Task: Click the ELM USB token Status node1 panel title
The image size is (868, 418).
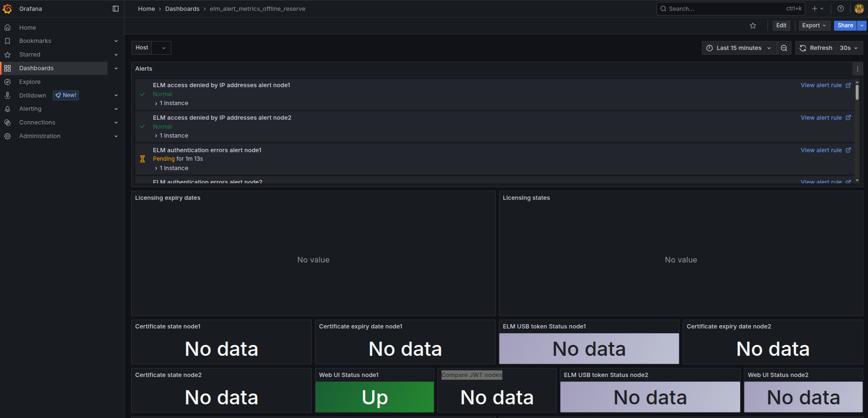Action: (x=544, y=327)
